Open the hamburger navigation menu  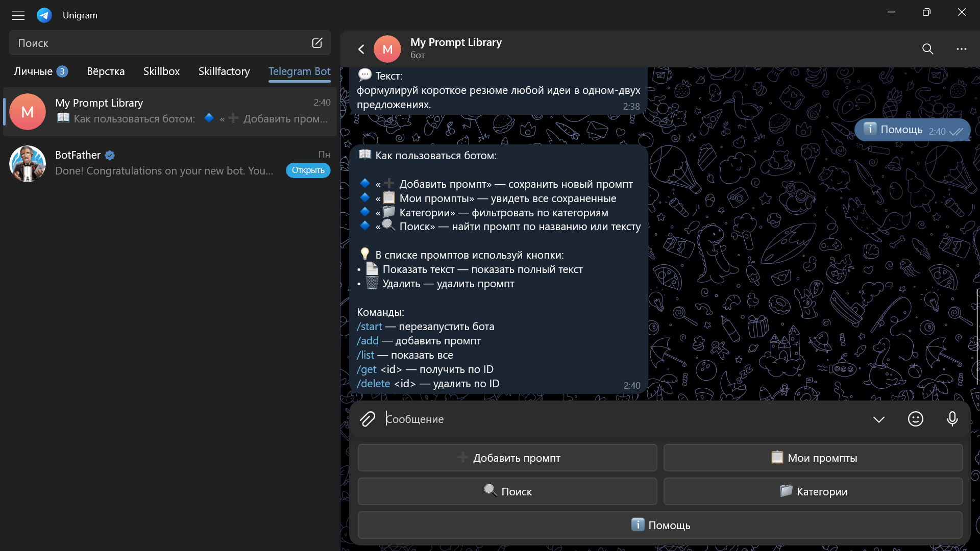pyautogui.click(x=18, y=15)
